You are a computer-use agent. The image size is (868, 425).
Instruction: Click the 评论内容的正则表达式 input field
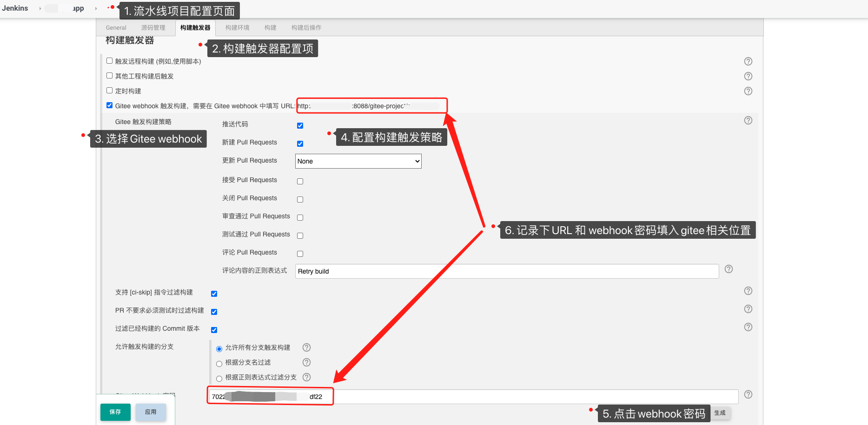tap(507, 271)
